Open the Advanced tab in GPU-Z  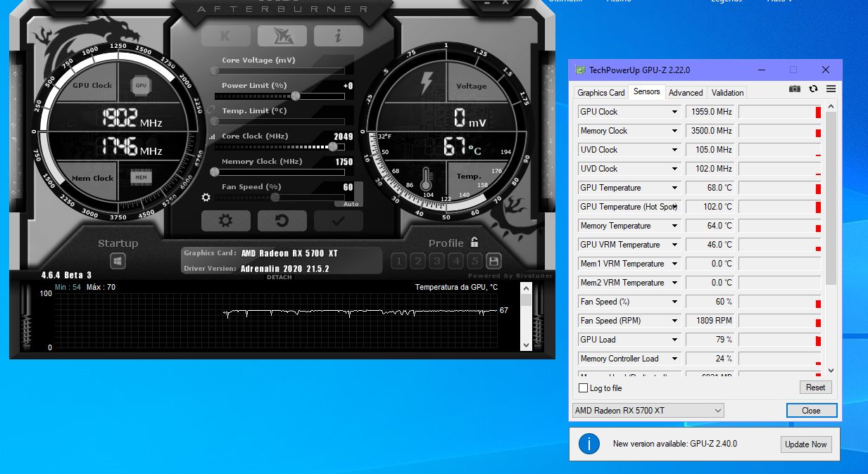[x=686, y=93]
